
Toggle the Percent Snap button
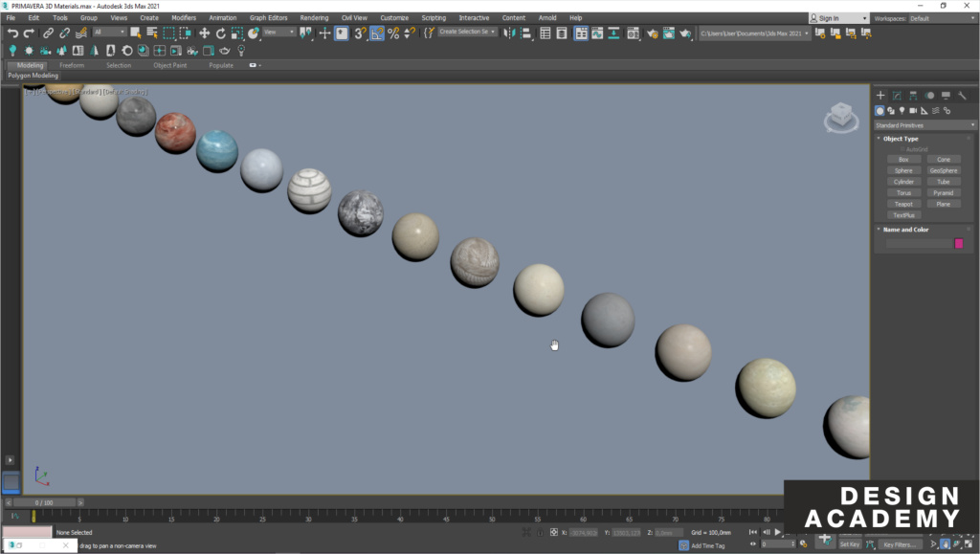tap(393, 33)
